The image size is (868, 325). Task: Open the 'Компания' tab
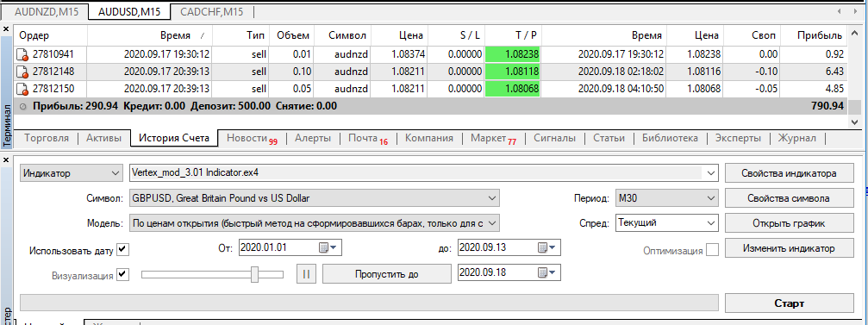[x=429, y=138]
